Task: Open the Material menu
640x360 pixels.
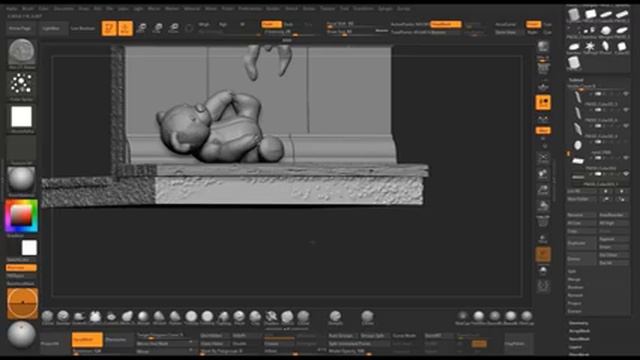Action: 191,9
